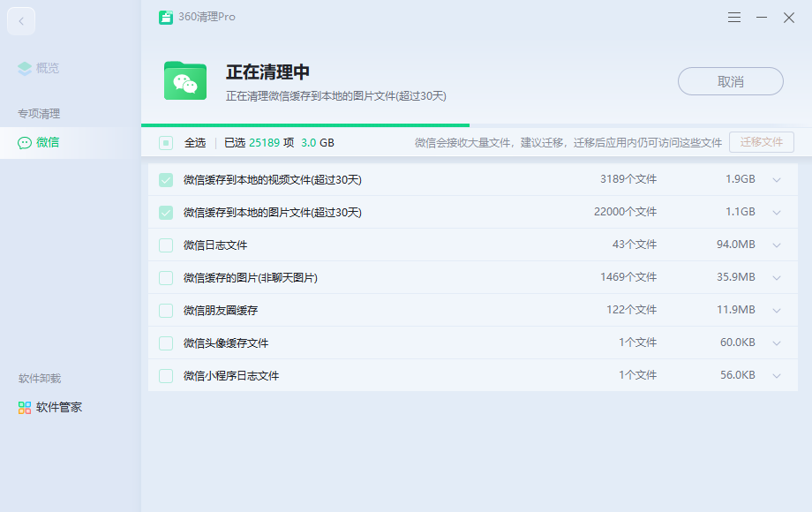Minimize the 360清理Pro window
Image resolution: width=812 pixels, height=512 pixels.
(762, 18)
